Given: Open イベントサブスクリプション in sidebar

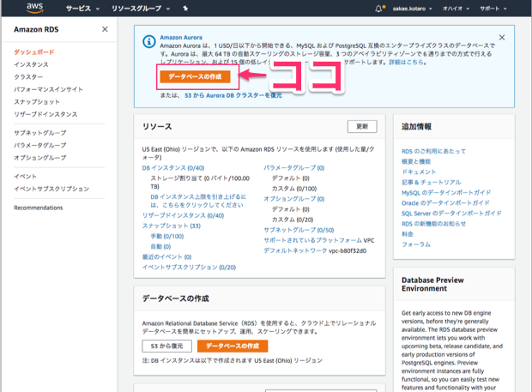Looking at the screenshot, I should coord(51,189).
